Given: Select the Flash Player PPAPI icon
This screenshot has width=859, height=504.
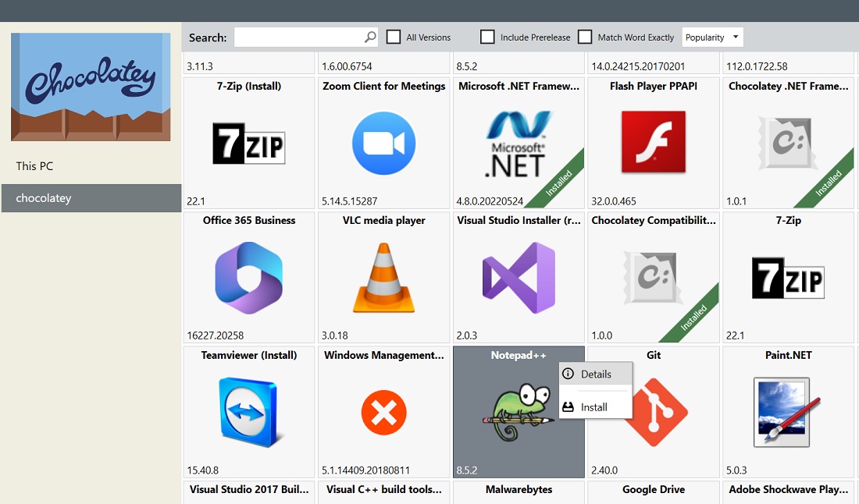Looking at the screenshot, I should (x=654, y=144).
